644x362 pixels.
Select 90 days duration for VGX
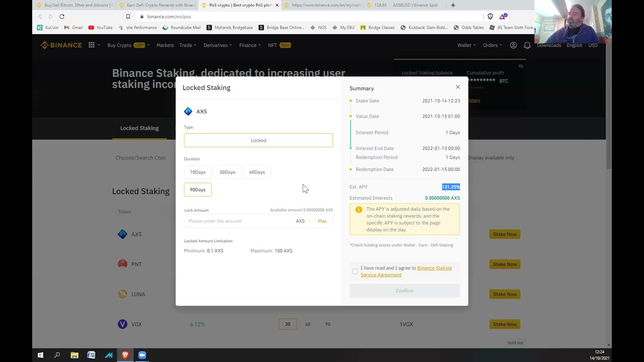click(328, 324)
